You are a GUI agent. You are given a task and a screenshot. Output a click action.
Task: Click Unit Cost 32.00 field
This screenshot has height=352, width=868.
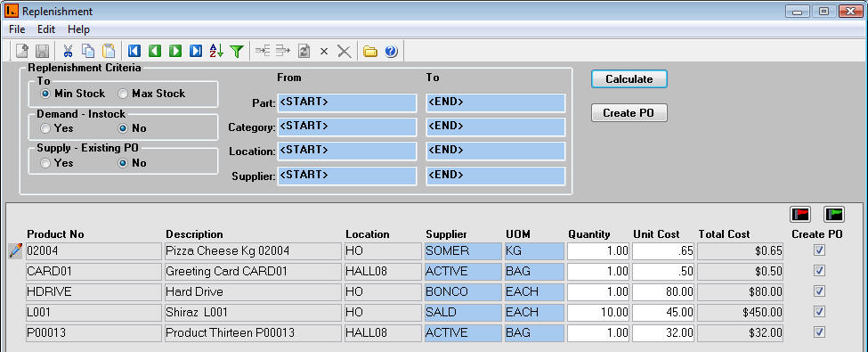coord(663,332)
